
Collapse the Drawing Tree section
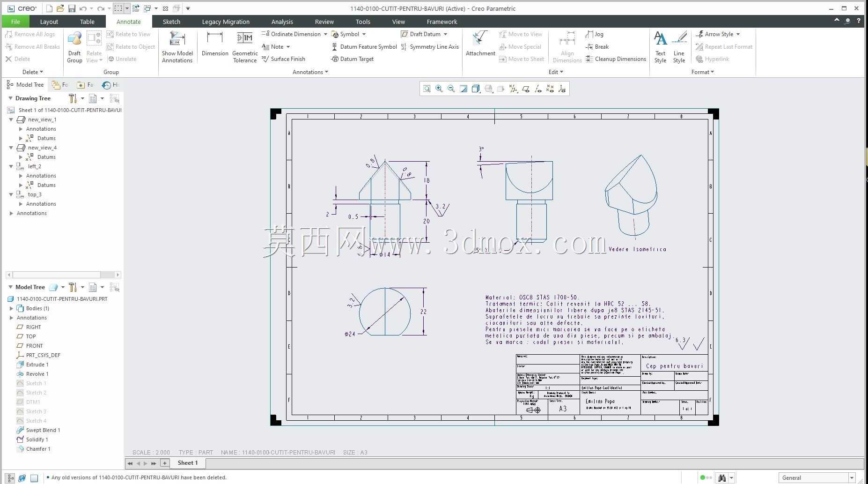pos(10,98)
